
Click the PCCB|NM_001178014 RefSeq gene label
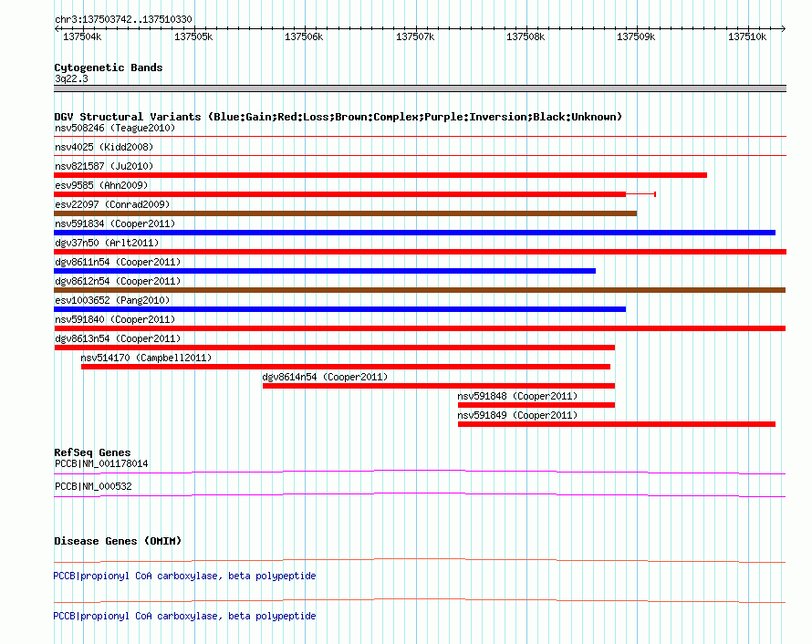click(101, 464)
